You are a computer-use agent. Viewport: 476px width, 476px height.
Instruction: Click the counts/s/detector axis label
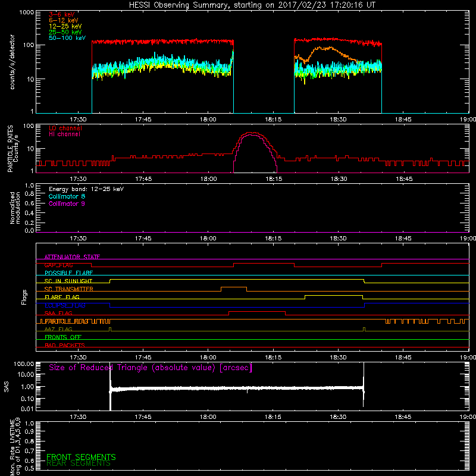coord(12,62)
